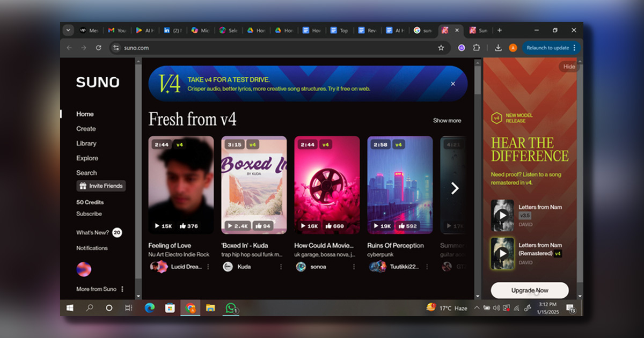Image resolution: width=644 pixels, height=338 pixels.
Task: Open the tab search dropdown arrow
Action: [x=68, y=31]
